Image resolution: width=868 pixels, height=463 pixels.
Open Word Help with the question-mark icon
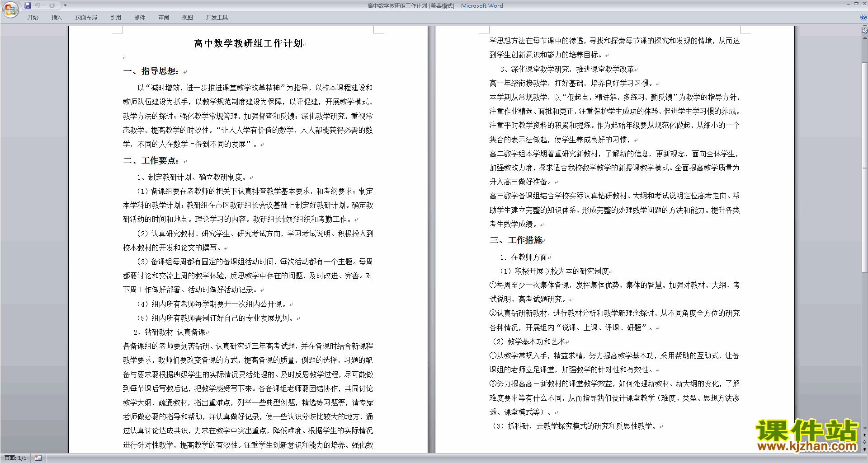[x=863, y=18]
